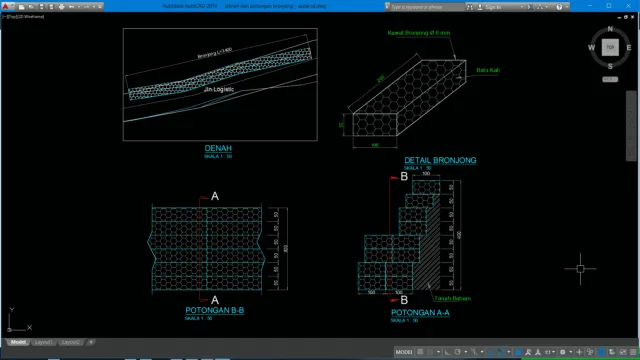Expand the Quick Access toolbar customize arrow

pos(100,7)
